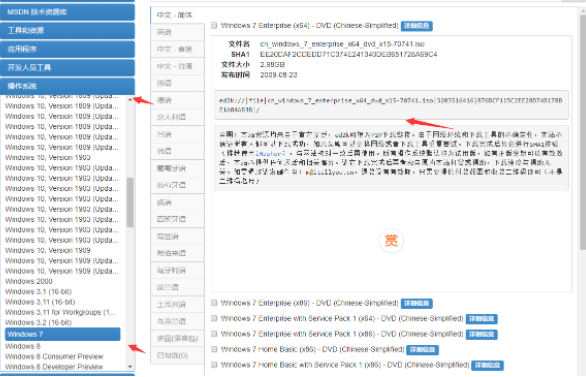Click the OS list scrollbar thumb
The image size is (586, 377).
[x=130, y=202]
